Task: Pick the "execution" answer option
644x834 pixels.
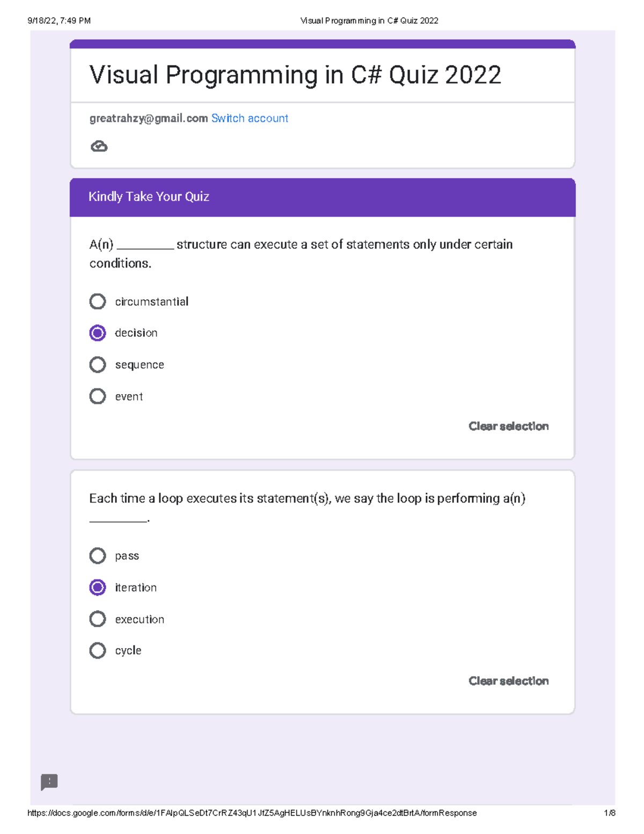Action: (x=98, y=619)
